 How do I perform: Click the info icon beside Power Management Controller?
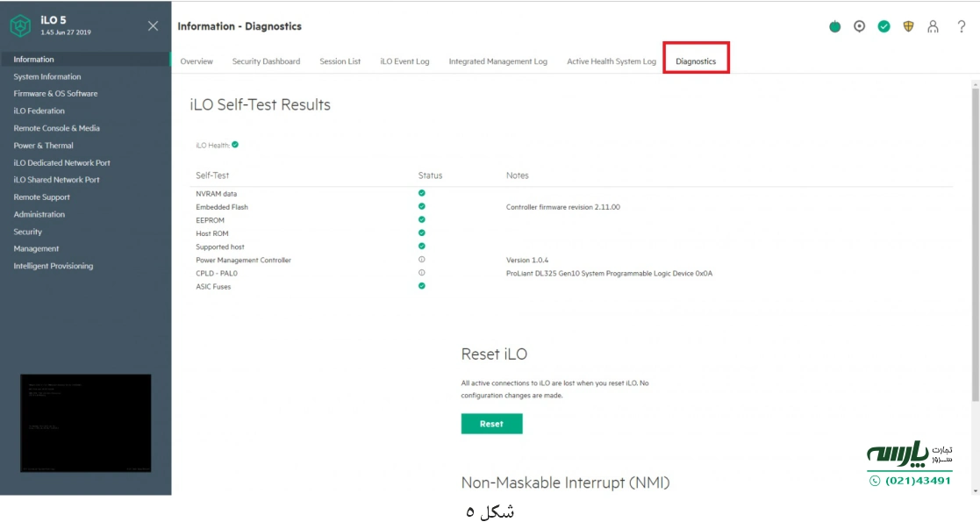[x=420, y=260]
